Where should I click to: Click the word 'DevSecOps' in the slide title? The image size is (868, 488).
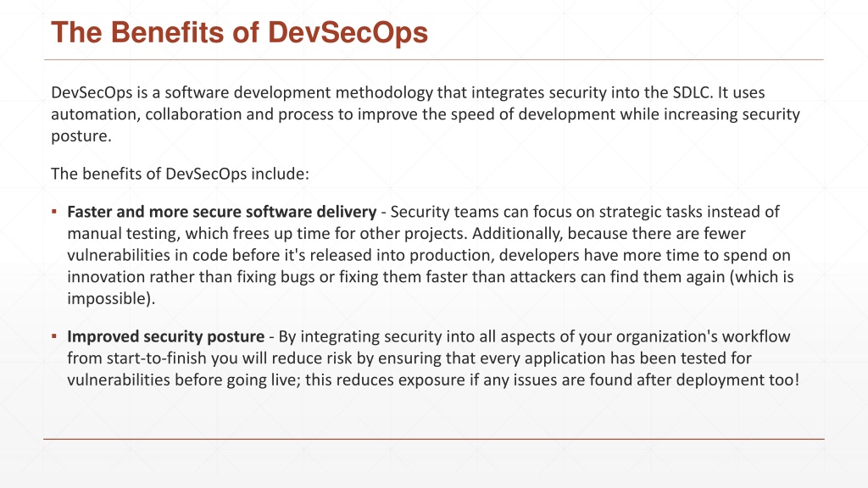point(348,32)
